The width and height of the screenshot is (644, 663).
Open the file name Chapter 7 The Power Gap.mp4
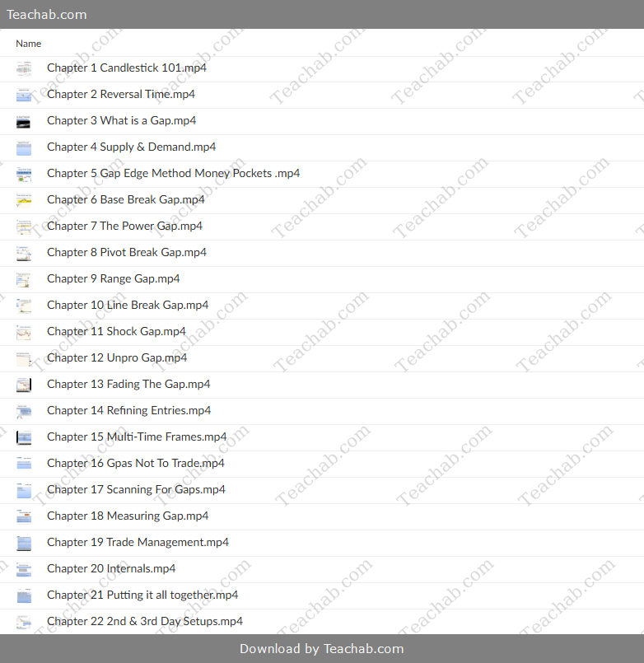(124, 226)
